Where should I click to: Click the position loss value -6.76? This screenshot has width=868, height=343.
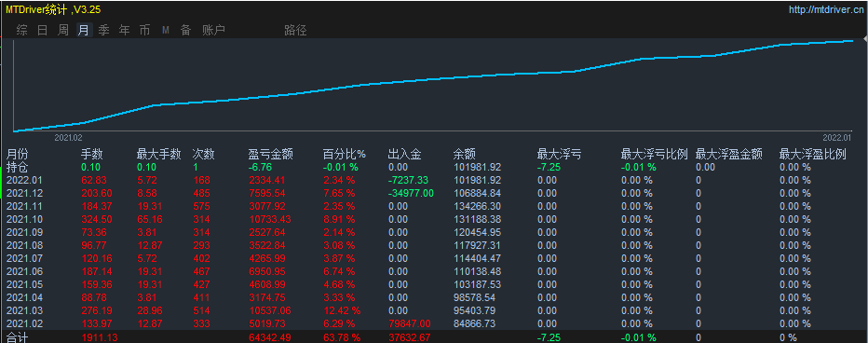point(260,167)
